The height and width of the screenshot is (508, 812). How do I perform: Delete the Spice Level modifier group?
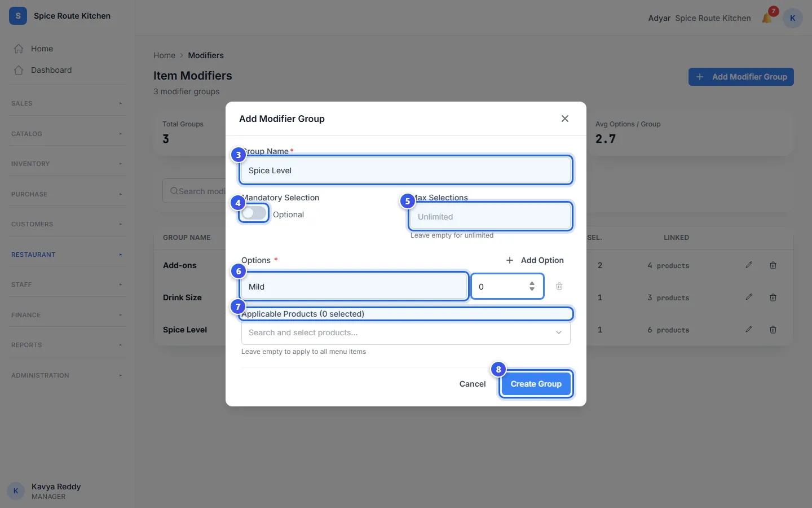coord(773,329)
